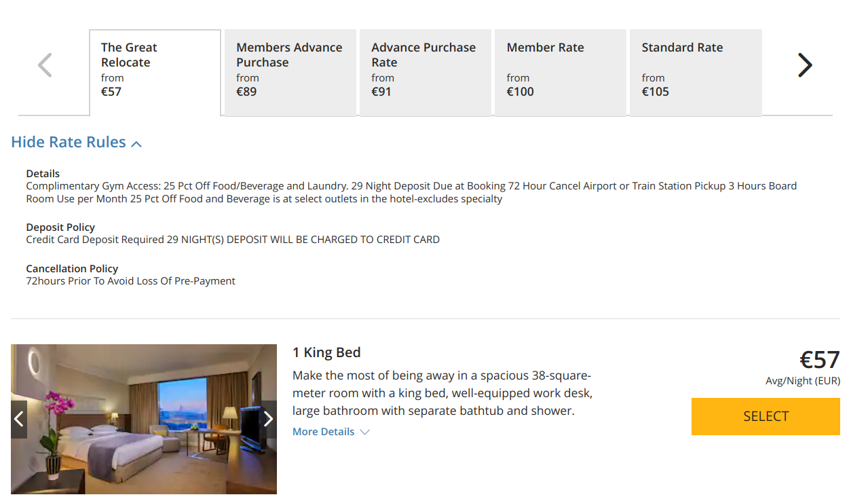This screenshot has height=497, width=868.
Task: Click the up chevron beside Hide Rate Rules
Action: 136,144
